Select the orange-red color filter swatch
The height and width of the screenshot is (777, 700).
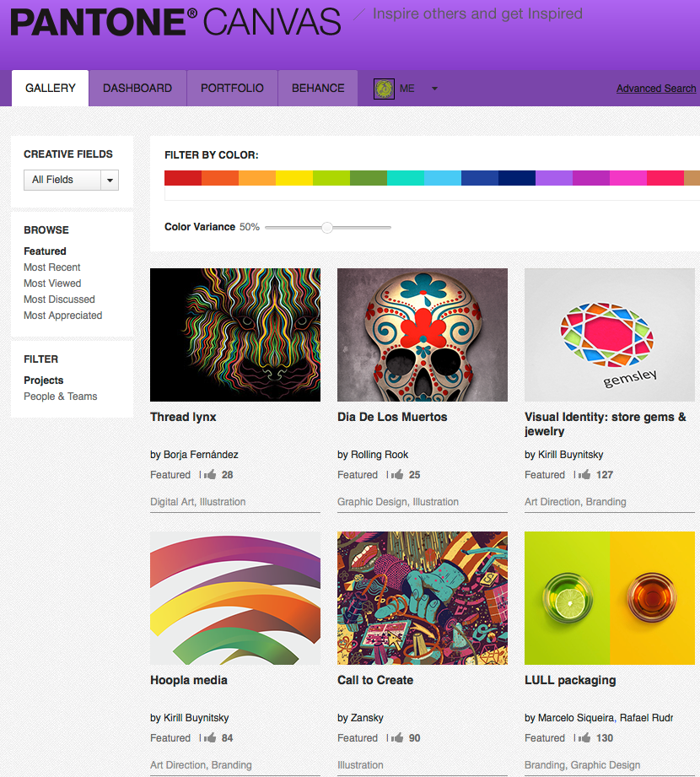pos(220,178)
